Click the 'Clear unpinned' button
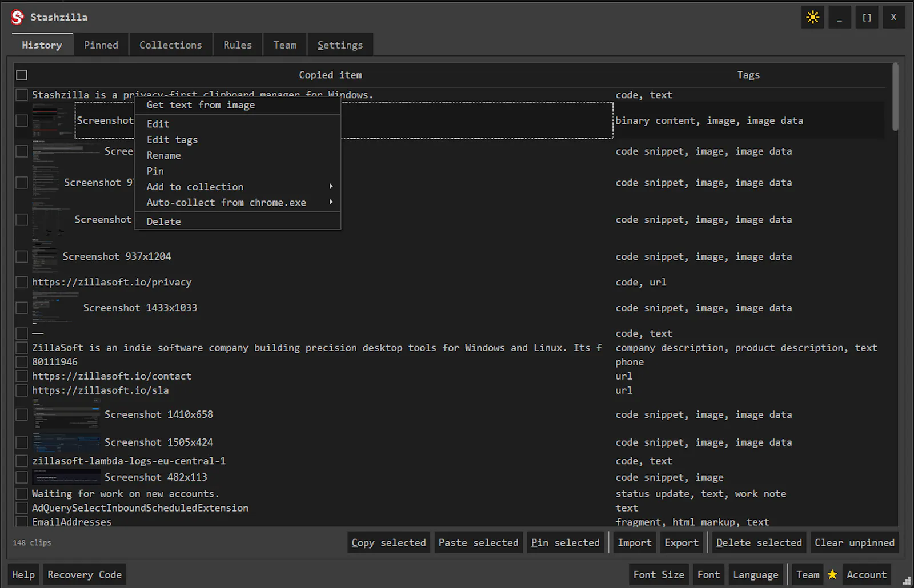The image size is (914, 588). tap(855, 542)
